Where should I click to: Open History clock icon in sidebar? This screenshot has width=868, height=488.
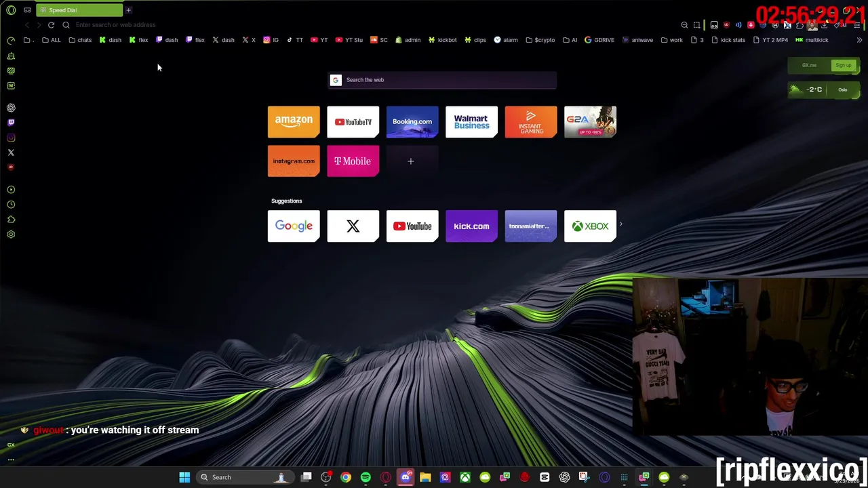click(11, 205)
